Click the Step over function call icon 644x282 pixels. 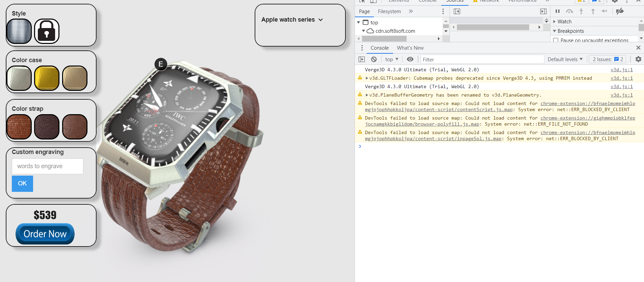[x=569, y=11]
